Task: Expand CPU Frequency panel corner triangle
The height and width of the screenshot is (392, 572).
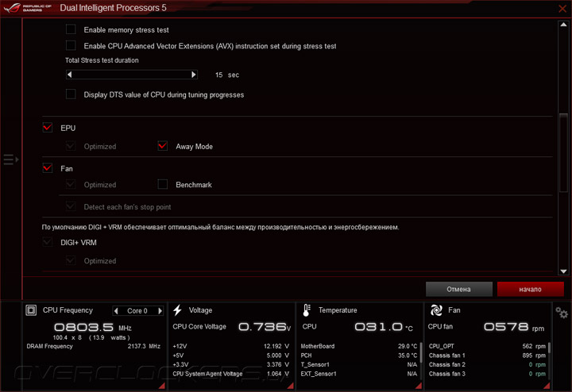Action: [x=162, y=386]
